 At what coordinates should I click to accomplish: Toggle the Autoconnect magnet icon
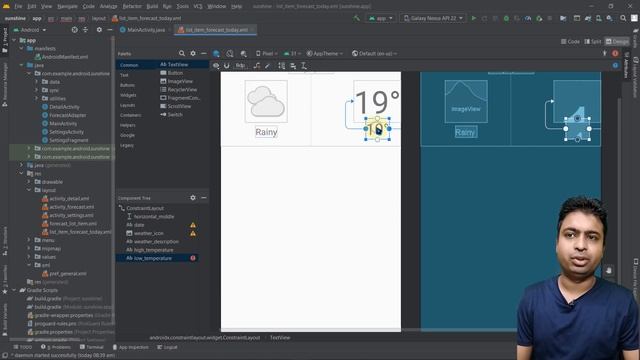tap(227, 66)
